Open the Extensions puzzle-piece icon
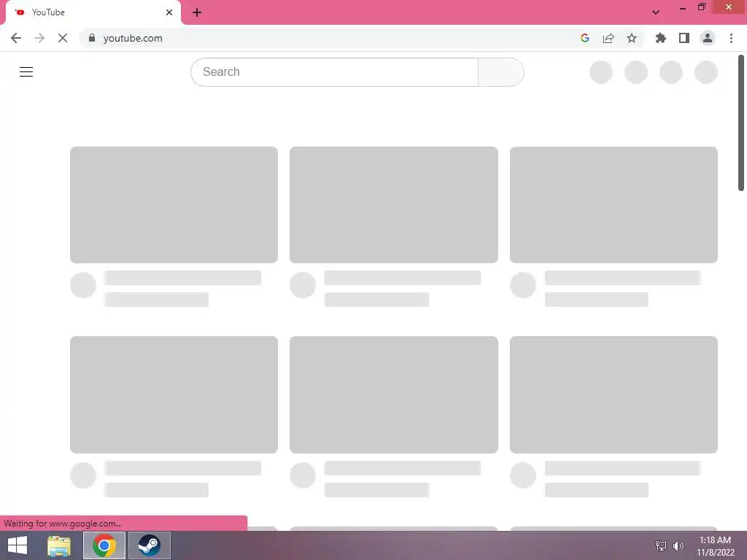The image size is (747, 560). (x=660, y=38)
